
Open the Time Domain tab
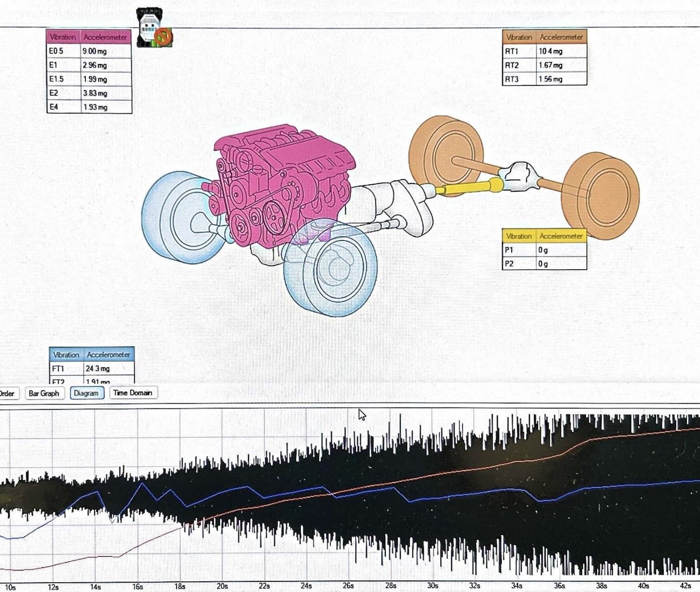coord(133,392)
